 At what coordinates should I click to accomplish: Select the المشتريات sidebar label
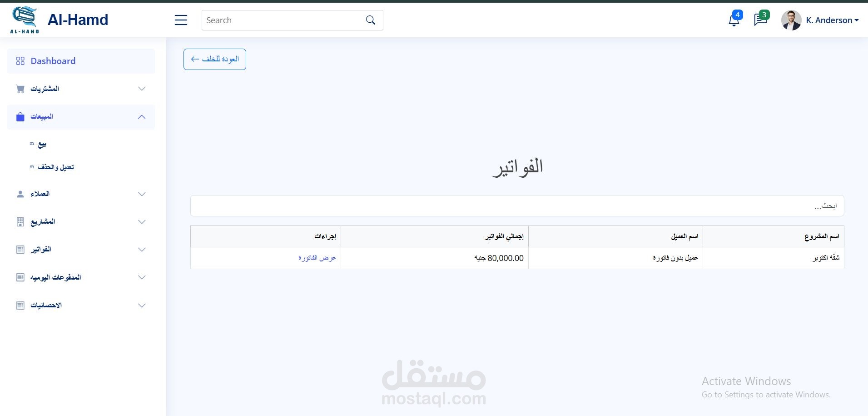(x=45, y=89)
